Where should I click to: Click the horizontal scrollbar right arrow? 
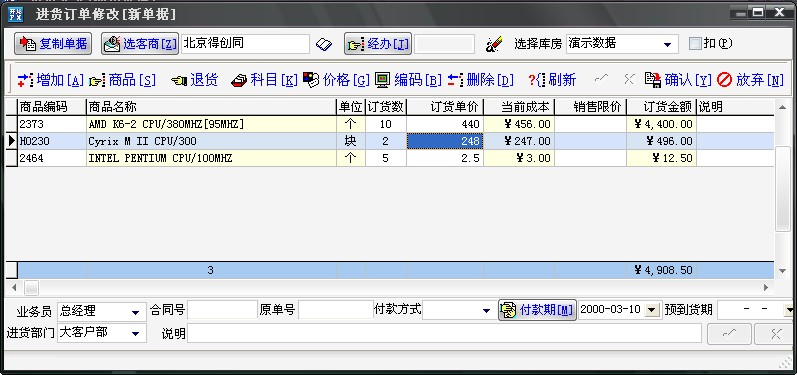click(x=766, y=288)
